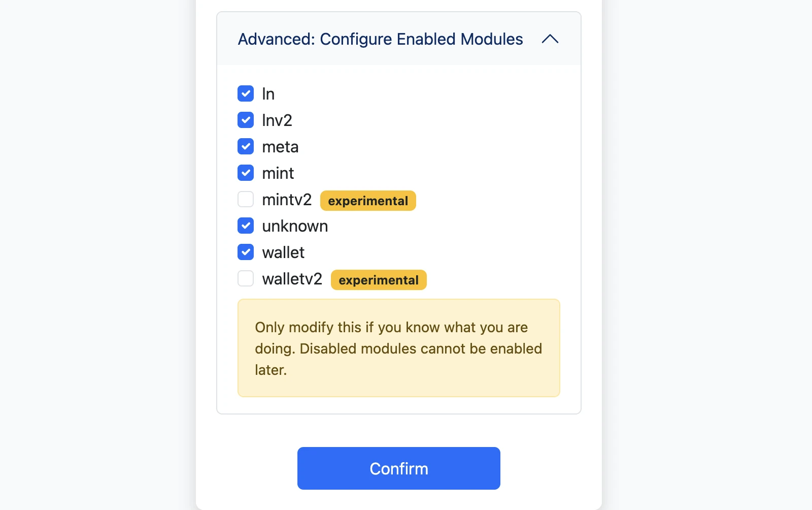Viewport: 812px width, 510px height.
Task: Click the unknown module label
Action: point(295,226)
